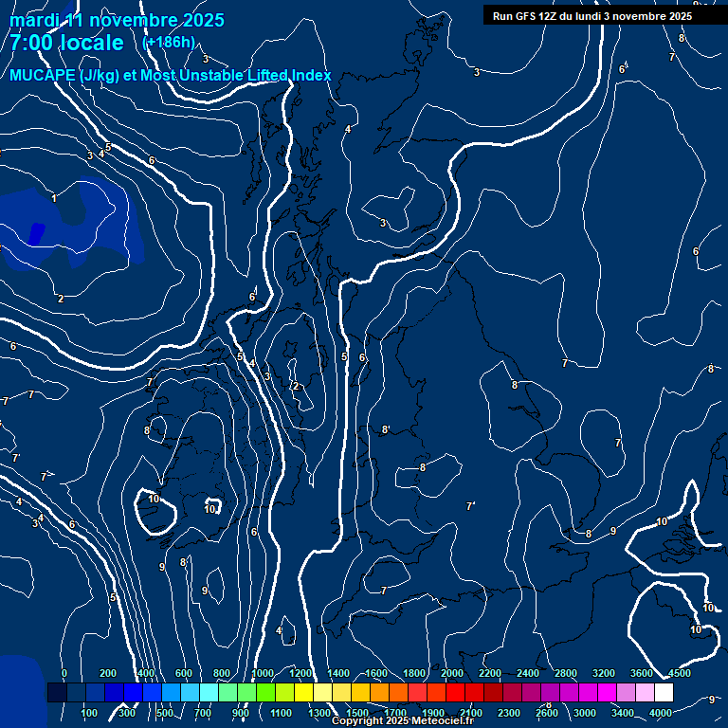The height and width of the screenshot is (728, 728).
Task: Click the "7:00 locale" time text
Action: pyautogui.click(x=66, y=43)
